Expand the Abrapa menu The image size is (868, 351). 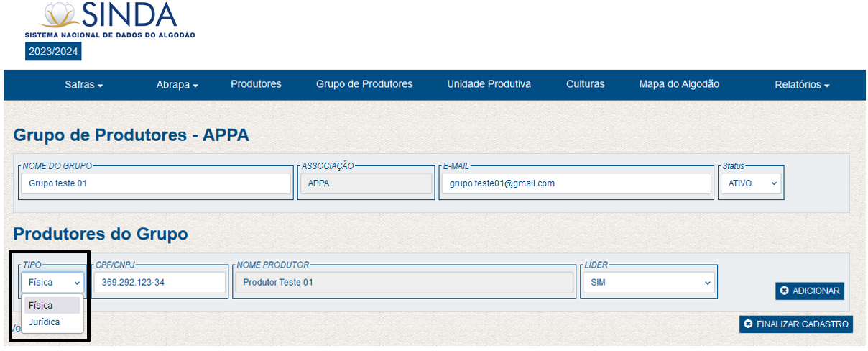(177, 85)
